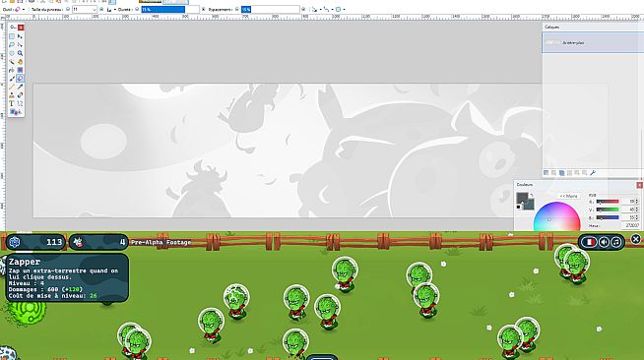
Task: Select the Color Picker eyedropper tool
Action: 20,87
